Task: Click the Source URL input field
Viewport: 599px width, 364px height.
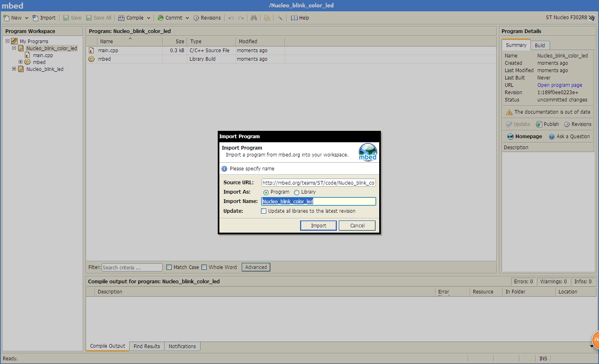Action: (x=318, y=183)
